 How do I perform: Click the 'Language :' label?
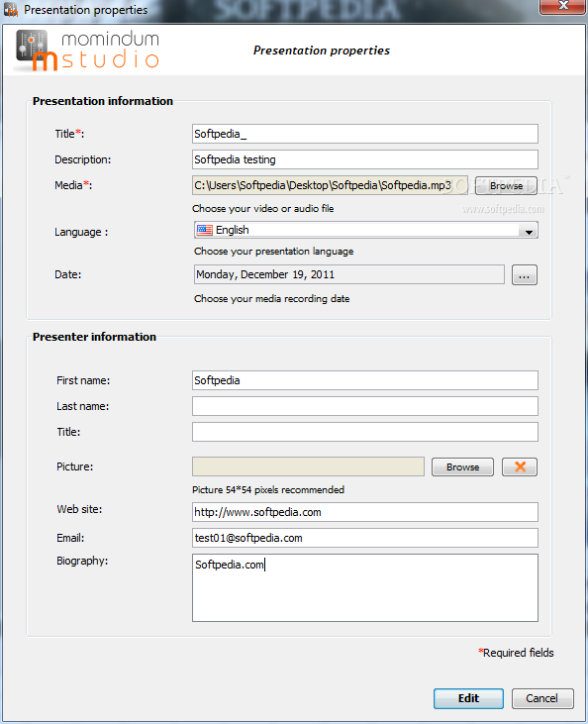(81, 232)
